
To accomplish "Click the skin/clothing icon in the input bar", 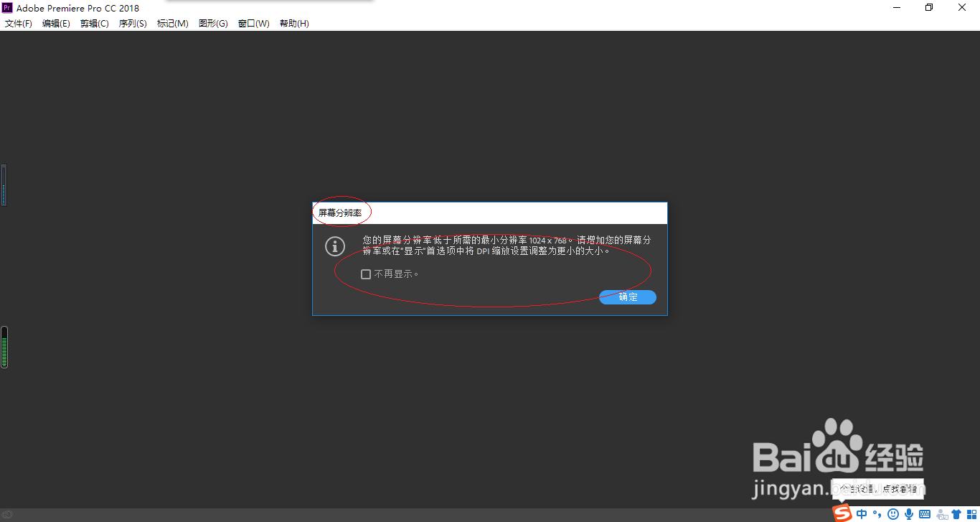I will click(956, 513).
